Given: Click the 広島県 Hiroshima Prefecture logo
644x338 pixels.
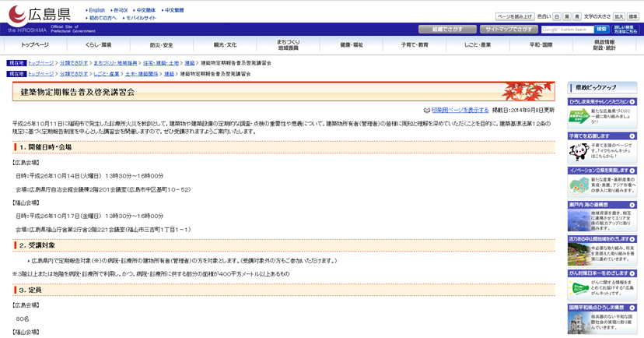Looking at the screenshot, I should (40, 15).
